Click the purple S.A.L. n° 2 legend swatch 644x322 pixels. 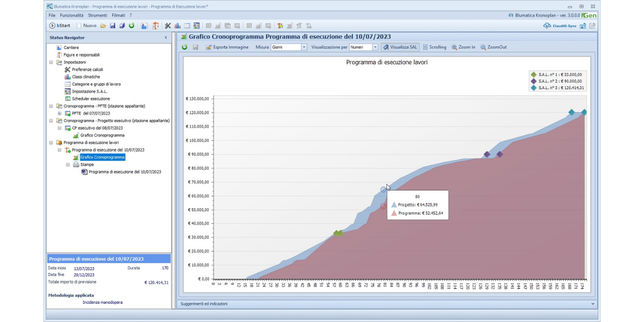coord(533,81)
